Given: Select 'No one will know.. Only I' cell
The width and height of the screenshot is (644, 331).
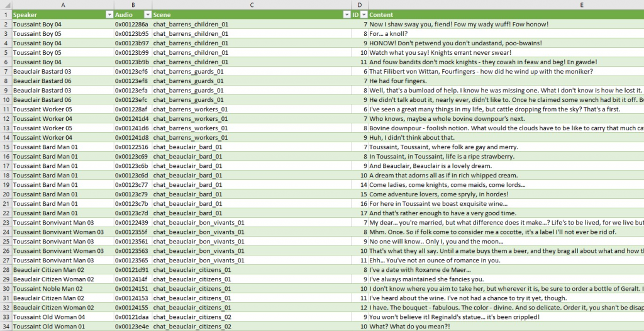Looking at the screenshot, I should coord(506,242).
